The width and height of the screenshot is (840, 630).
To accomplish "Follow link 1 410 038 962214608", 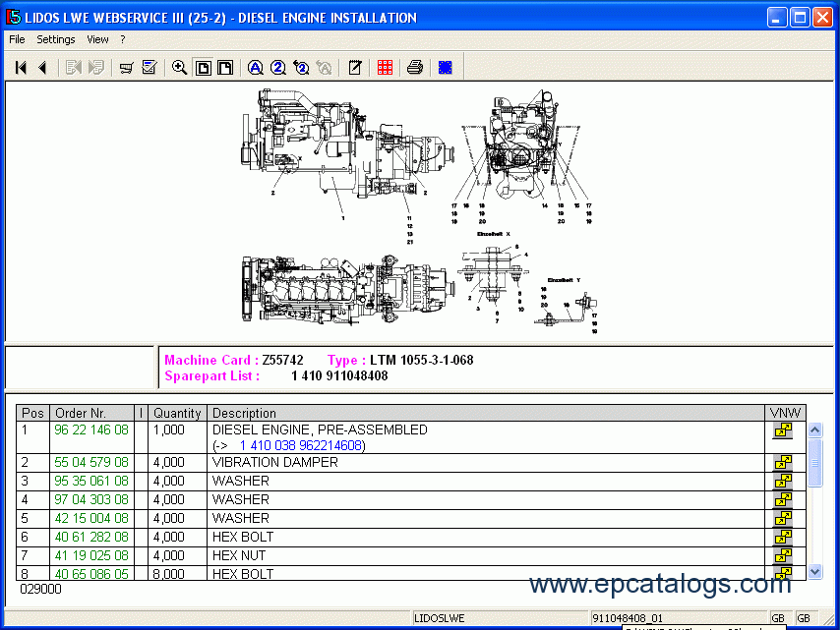I will point(300,446).
